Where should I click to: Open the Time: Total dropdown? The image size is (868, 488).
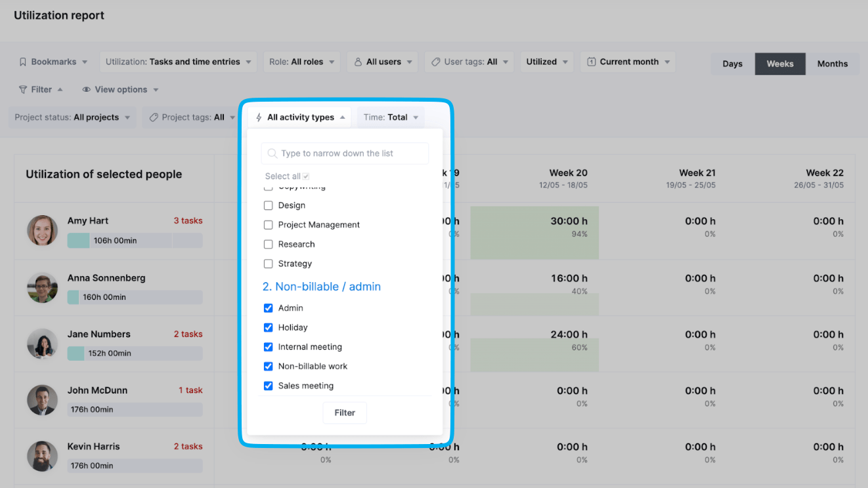click(x=391, y=117)
